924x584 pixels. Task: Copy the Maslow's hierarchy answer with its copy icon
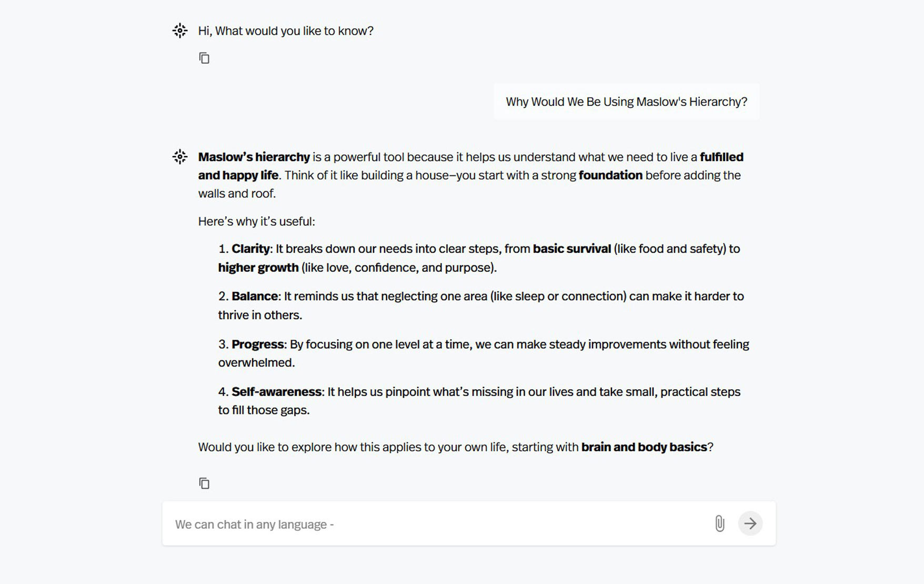click(204, 483)
